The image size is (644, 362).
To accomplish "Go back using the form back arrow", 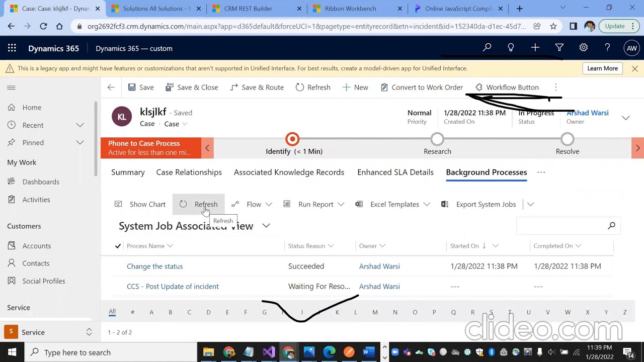I will coord(111,87).
